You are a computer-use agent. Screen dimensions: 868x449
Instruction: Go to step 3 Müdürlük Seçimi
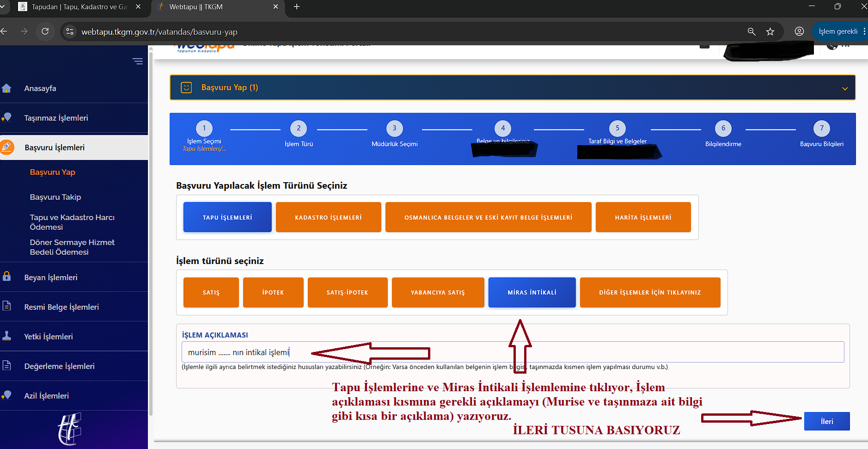394,134
